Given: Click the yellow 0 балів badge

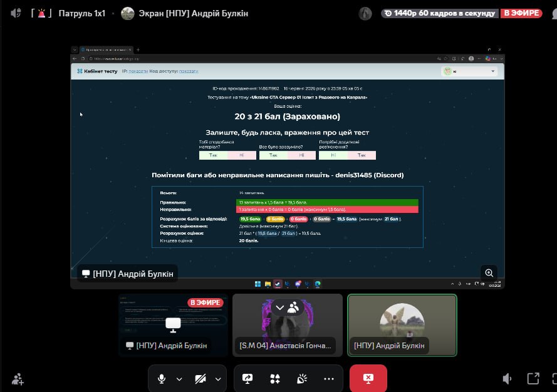Looking at the screenshot, I should tap(275, 219).
